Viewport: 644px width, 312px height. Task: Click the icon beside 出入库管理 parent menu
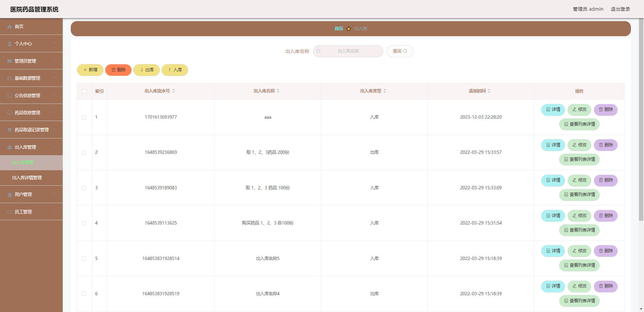[9, 147]
